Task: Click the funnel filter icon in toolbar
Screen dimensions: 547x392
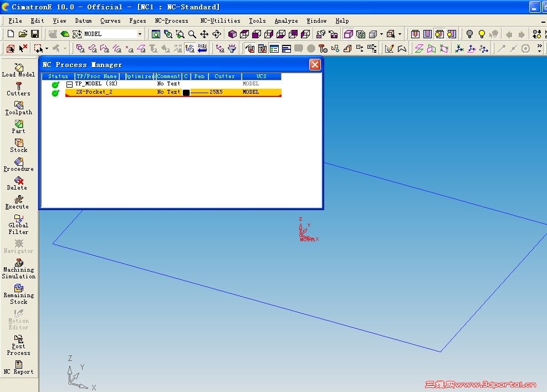Action: tap(232, 49)
